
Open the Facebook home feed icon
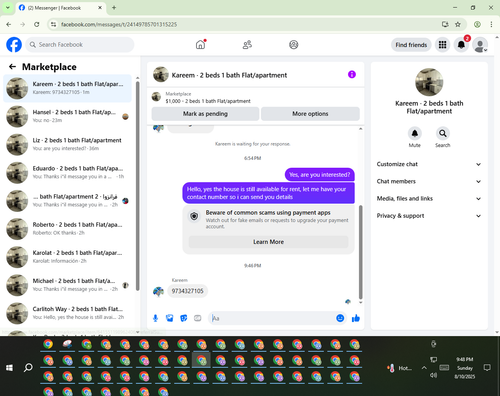[x=200, y=44]
